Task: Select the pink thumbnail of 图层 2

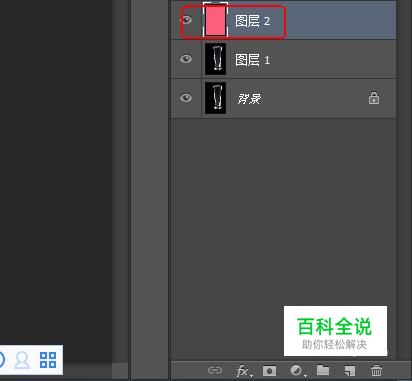Action: point(215,20)
